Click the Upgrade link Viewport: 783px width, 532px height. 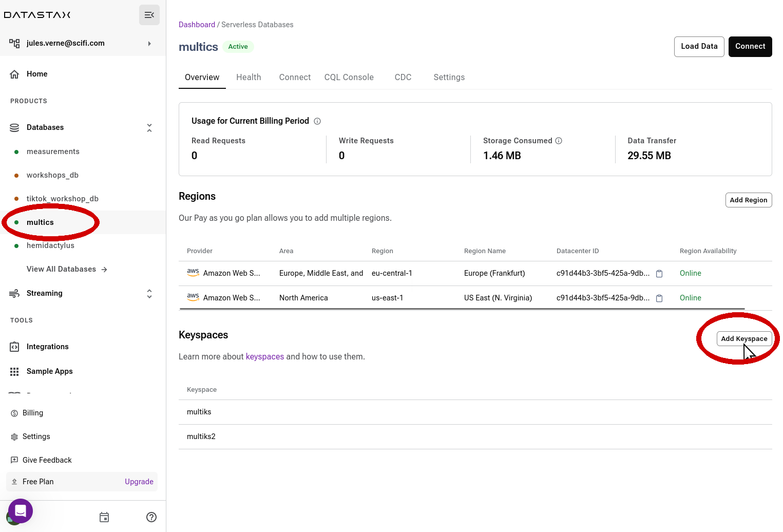click(x=139, y=482)
